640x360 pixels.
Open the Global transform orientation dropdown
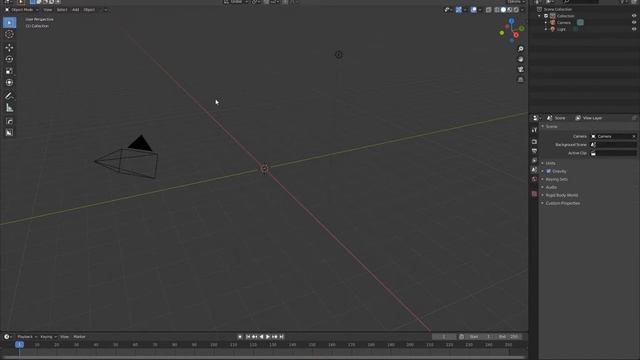(x=236, y=2)
